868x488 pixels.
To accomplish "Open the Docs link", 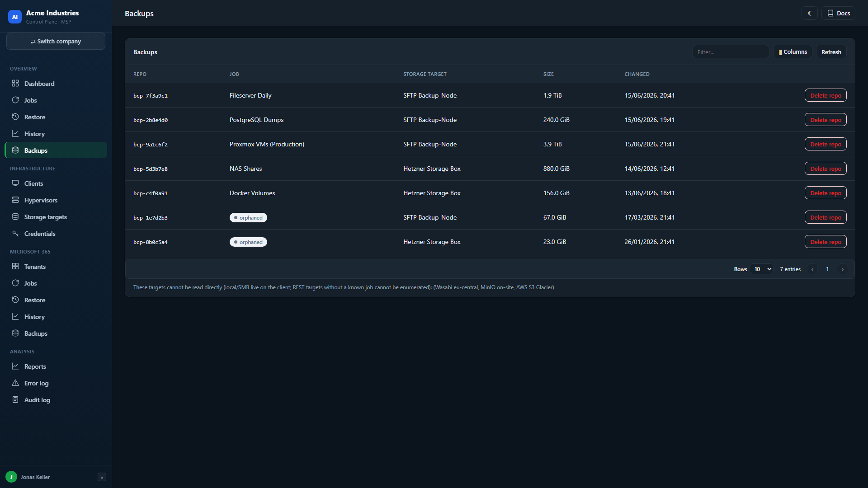I will pyautogui.click(x=838, y=14).
